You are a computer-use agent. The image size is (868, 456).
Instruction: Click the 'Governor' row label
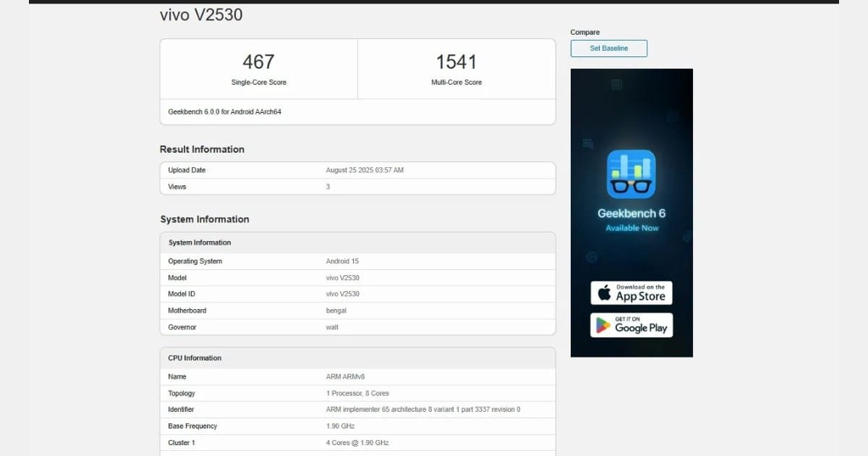coord(182,327)
